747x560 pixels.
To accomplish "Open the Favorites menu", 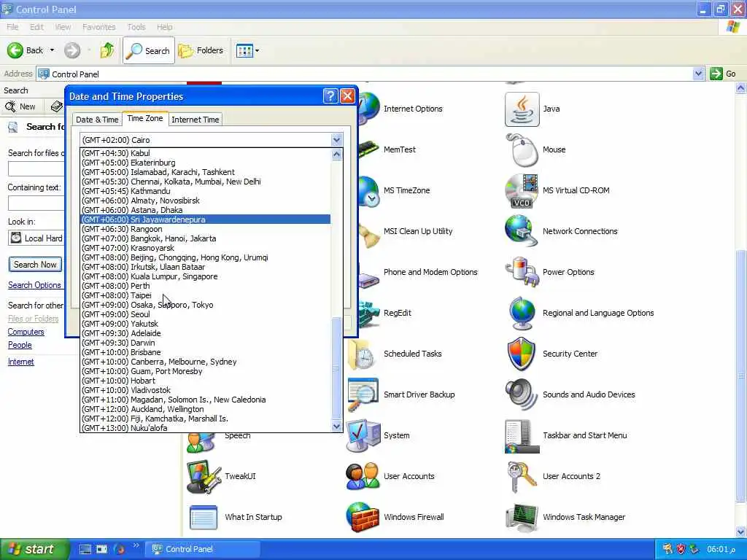I will 98,27.
